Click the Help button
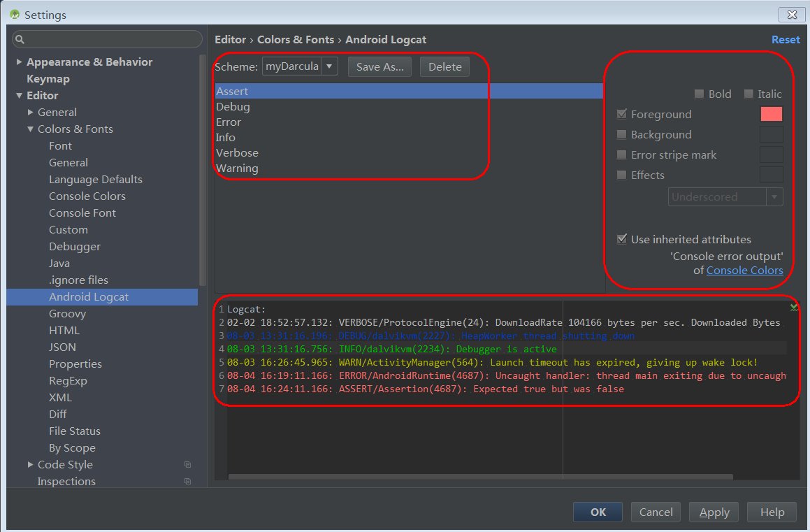Viewport: 810px width, 532px height. pos(772,512)
